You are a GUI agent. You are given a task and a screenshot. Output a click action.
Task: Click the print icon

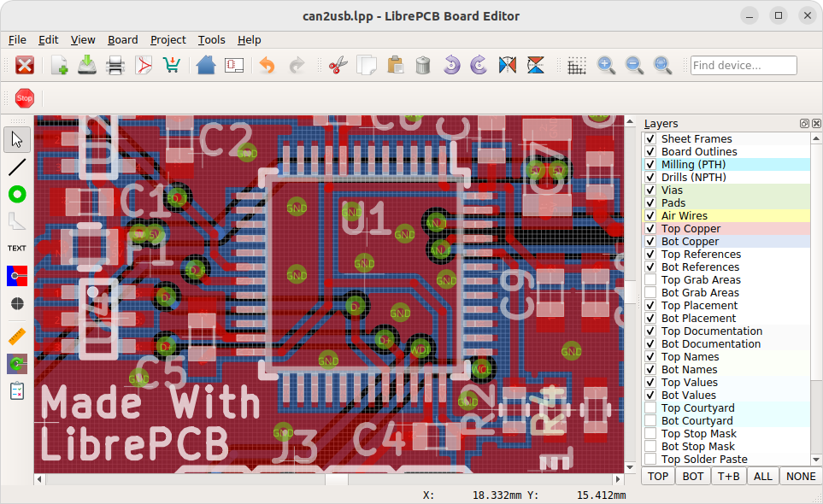pos(115,65)
